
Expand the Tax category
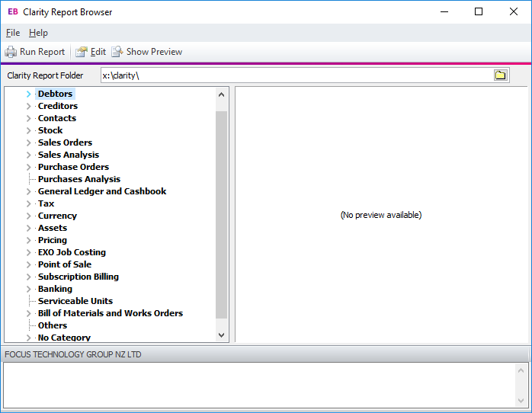click(29, 203)
